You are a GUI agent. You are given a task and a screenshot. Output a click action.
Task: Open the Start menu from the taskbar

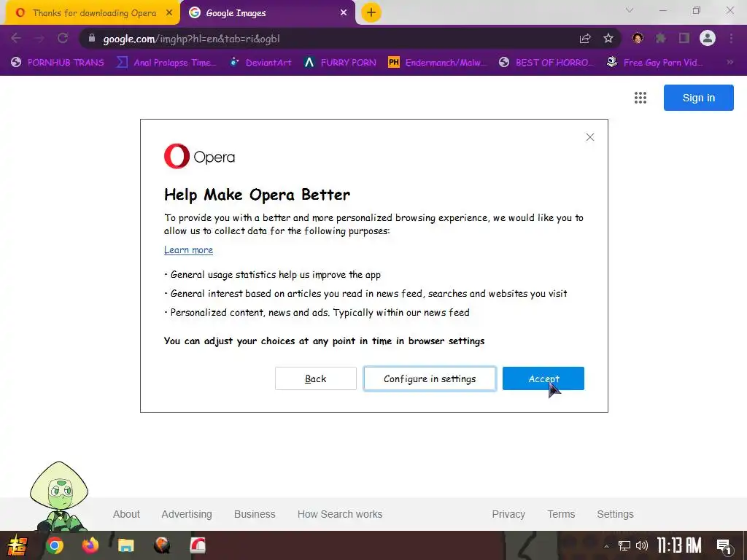17,545
